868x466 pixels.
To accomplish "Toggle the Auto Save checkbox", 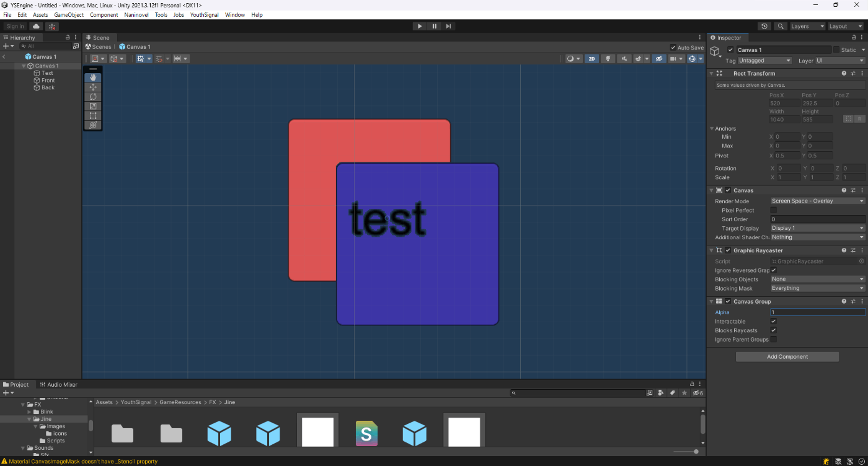I will click(x=672, y=46).
